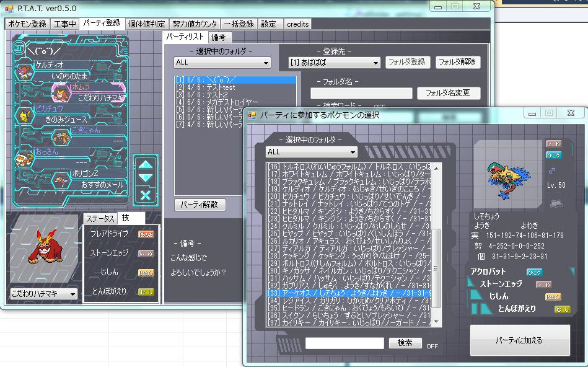Click the Darmanitan sprite preview image
588x367 pixels.
(x=44, y=249)
